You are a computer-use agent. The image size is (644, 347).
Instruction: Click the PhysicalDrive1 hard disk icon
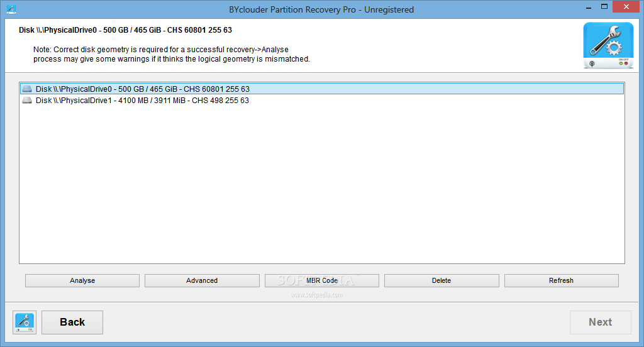click(27, 100)
